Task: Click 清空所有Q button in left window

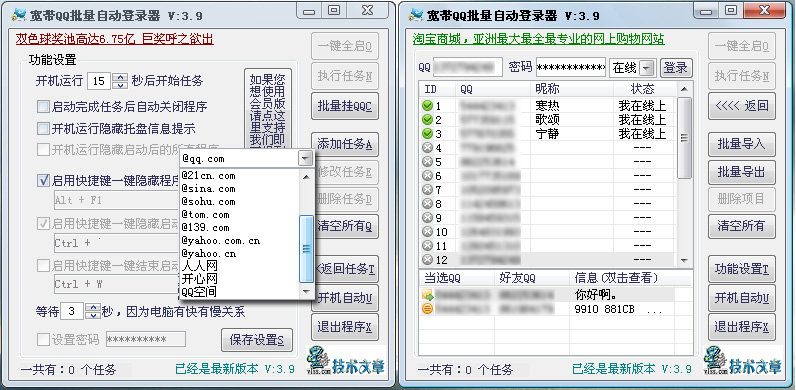Action: coord(346,226)
